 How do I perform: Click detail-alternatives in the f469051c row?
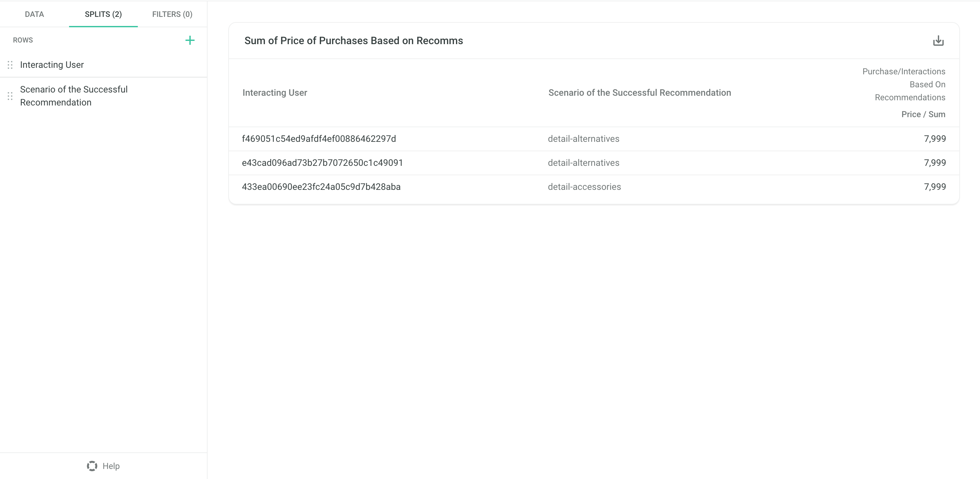pos(584,139)
